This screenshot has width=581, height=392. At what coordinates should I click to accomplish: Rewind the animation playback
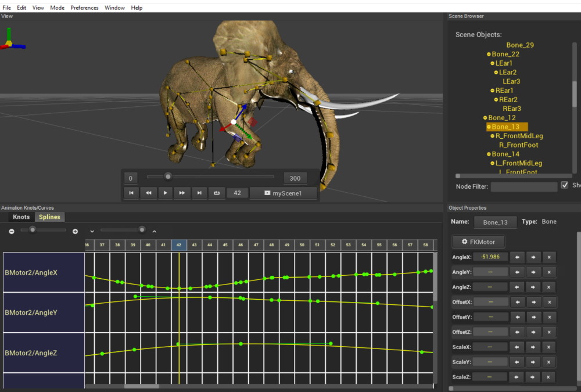(148, 193)
